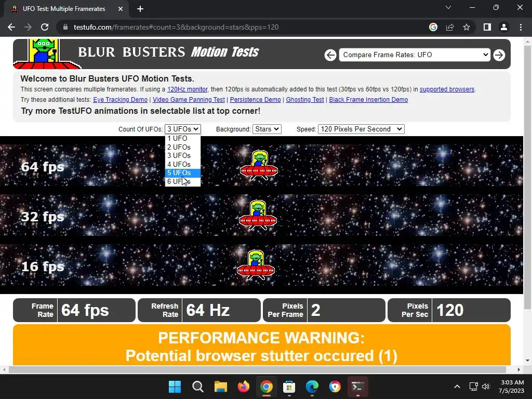The image size is (532, 399).
Task: Select the 3 UFOs option in list
Action: coord(182,155)
